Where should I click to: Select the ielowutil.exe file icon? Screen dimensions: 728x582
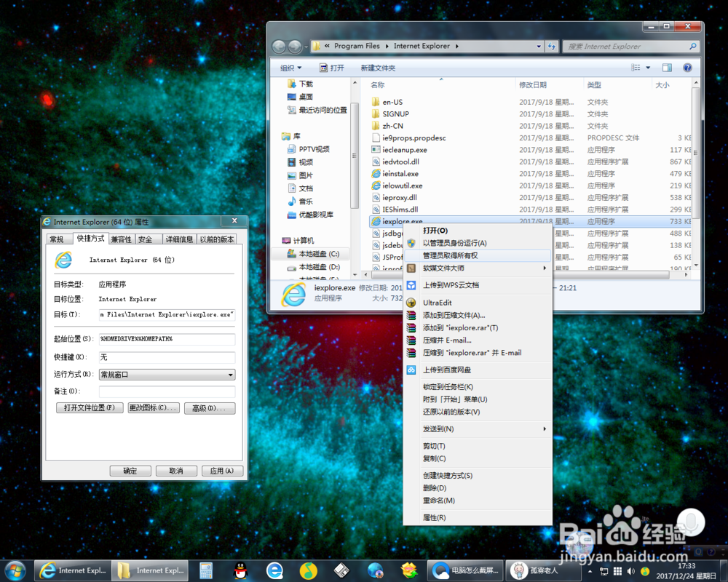pyautogui.click(x=376, y=186)
